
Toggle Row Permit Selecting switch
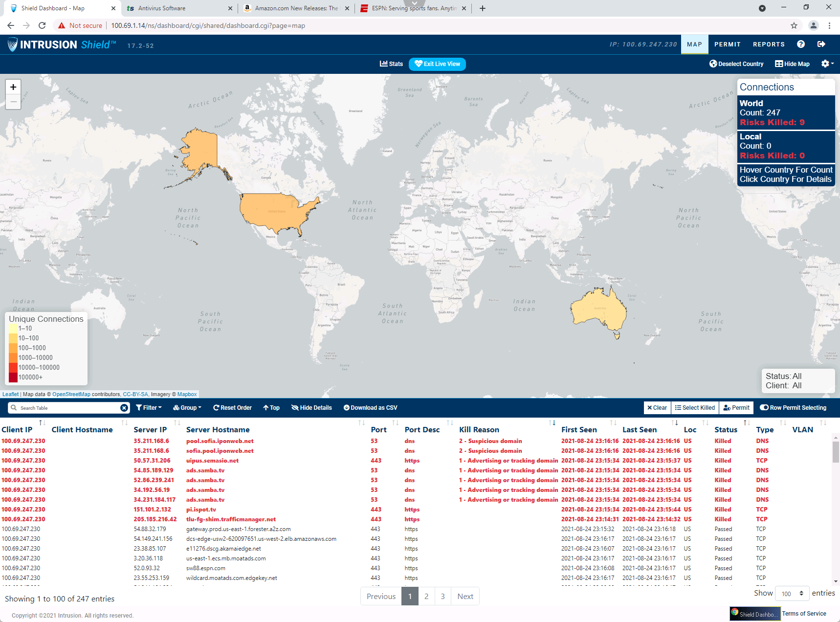(793, 408)
